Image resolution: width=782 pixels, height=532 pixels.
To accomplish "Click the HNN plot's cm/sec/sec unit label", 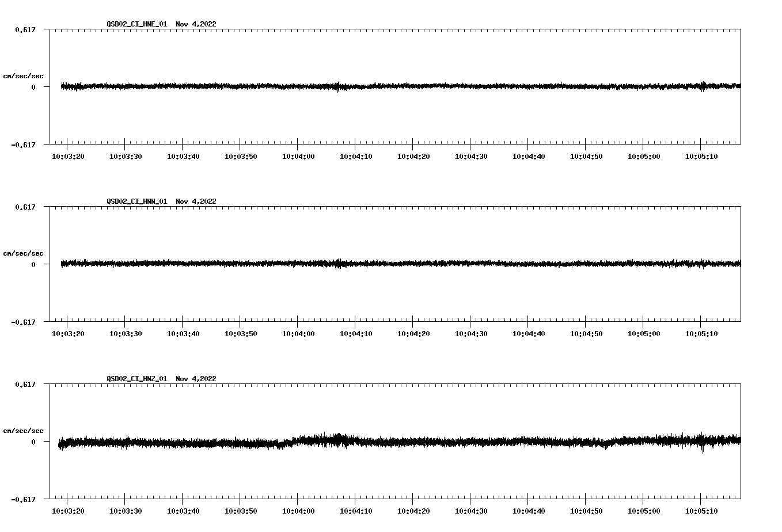I will (23, 253).
